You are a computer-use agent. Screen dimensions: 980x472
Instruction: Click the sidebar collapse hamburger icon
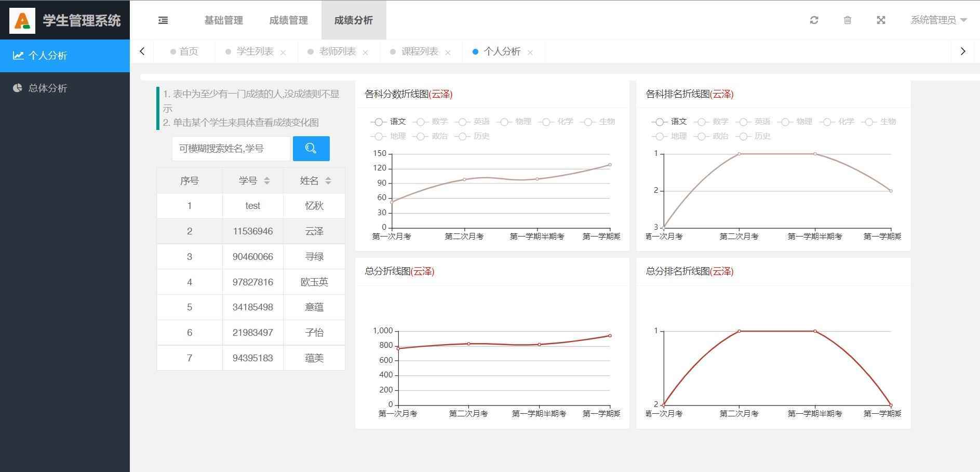click(163, 20)
